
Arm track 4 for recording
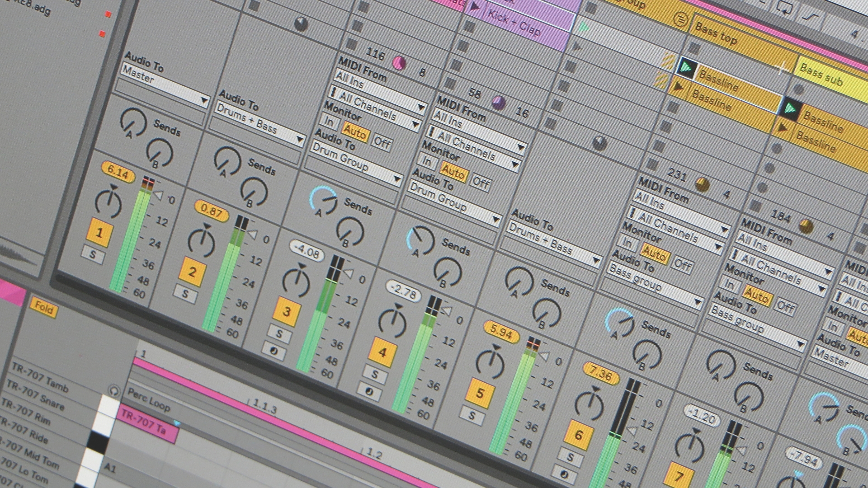click(x=369, y=391)
